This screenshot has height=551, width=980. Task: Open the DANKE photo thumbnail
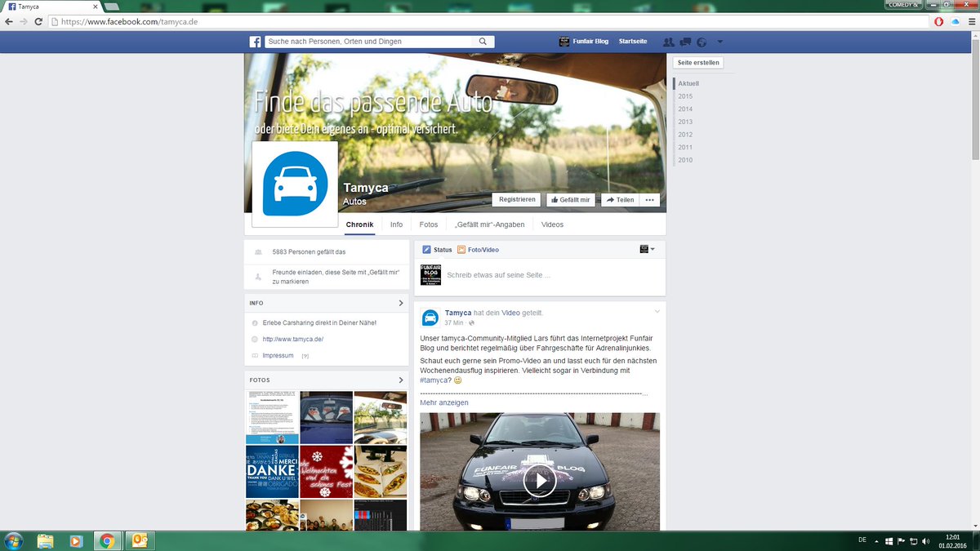272,471
